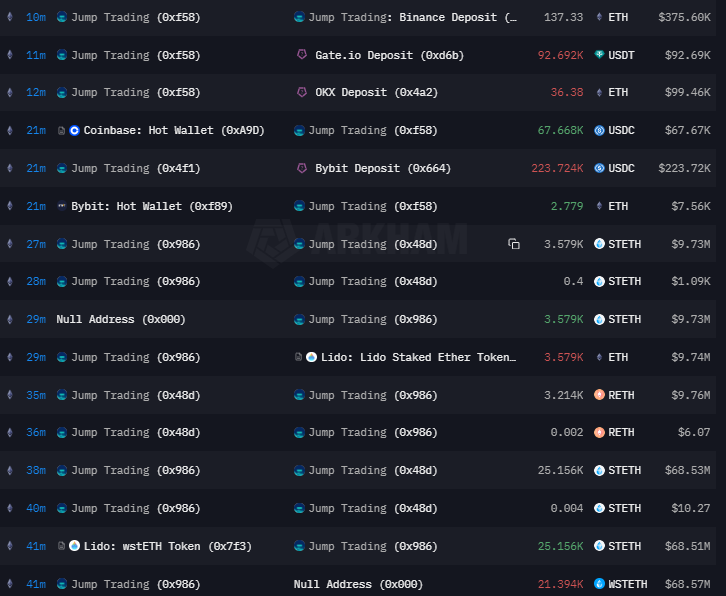Image resolution: width=726 pixels, height=596 pixels.
Task: Click the red amount 36.38
Action: point(567,93)
